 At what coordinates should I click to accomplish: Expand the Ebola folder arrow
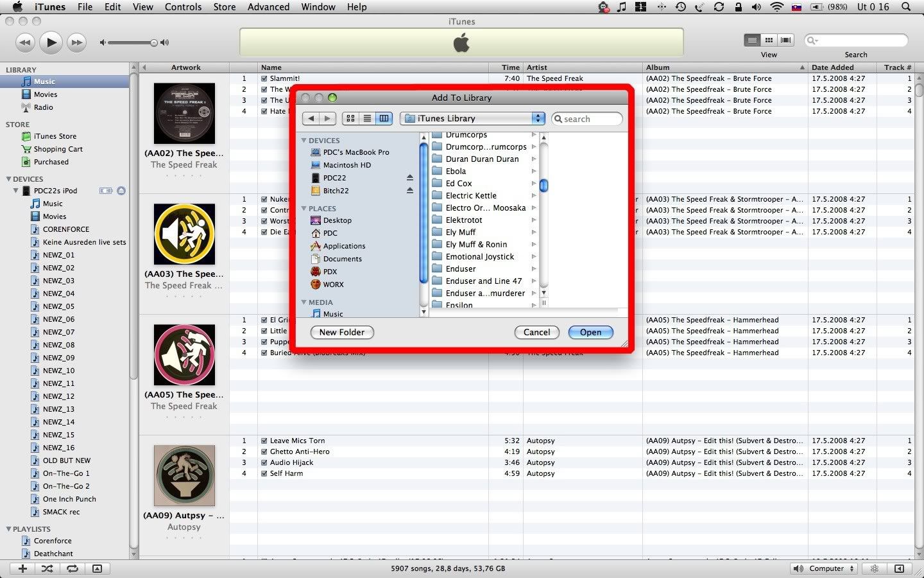[x=534, y=171]
